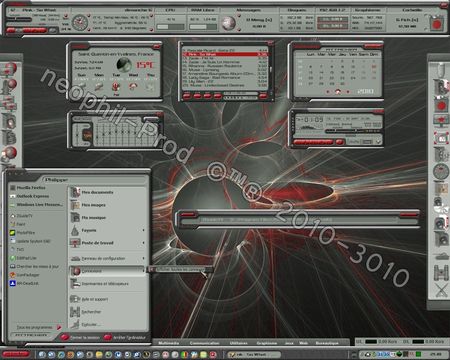Click 15°C temperature in weather widget
This screenshot has height=360, width=450.
(145, 65)
